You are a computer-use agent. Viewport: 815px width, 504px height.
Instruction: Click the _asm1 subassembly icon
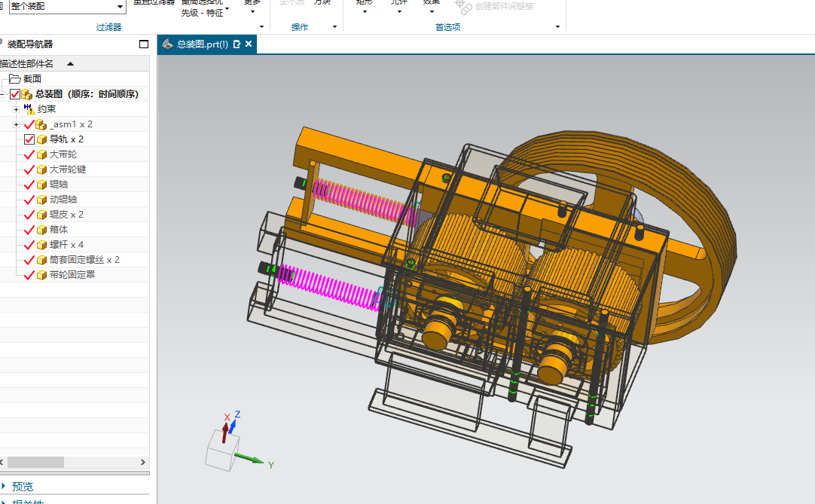[x=41, y=124]
